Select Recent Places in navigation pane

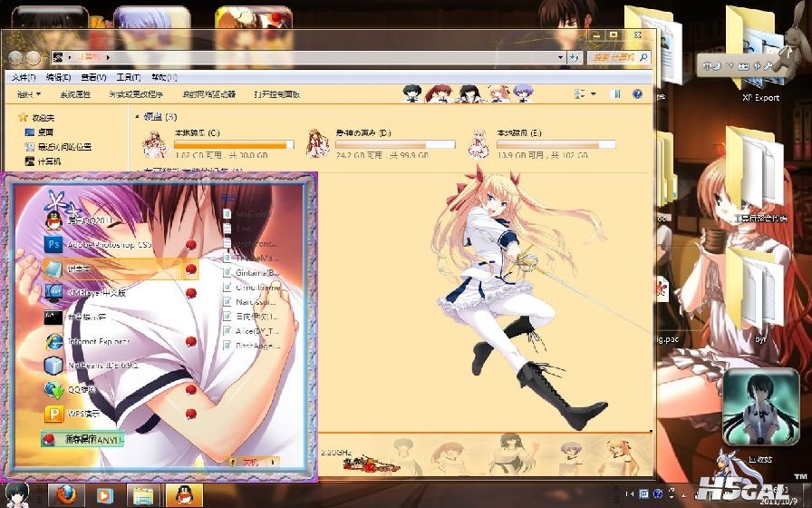pos(58,147)
